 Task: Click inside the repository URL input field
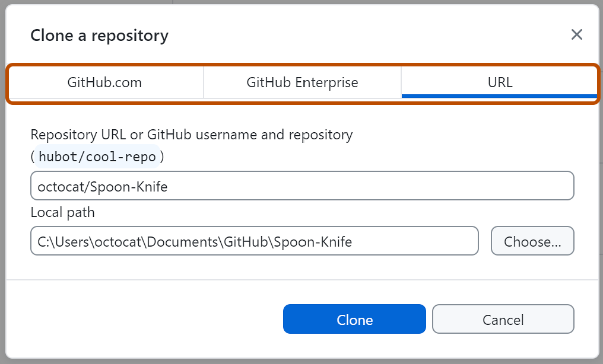pos(302,185)
